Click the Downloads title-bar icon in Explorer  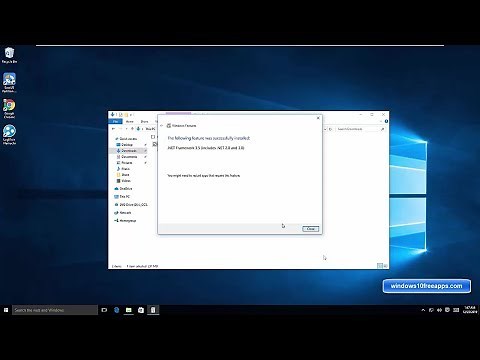(x=112, y=114)
